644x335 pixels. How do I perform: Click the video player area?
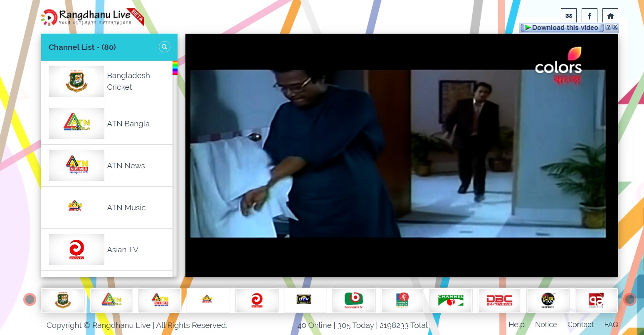[402, 155]
